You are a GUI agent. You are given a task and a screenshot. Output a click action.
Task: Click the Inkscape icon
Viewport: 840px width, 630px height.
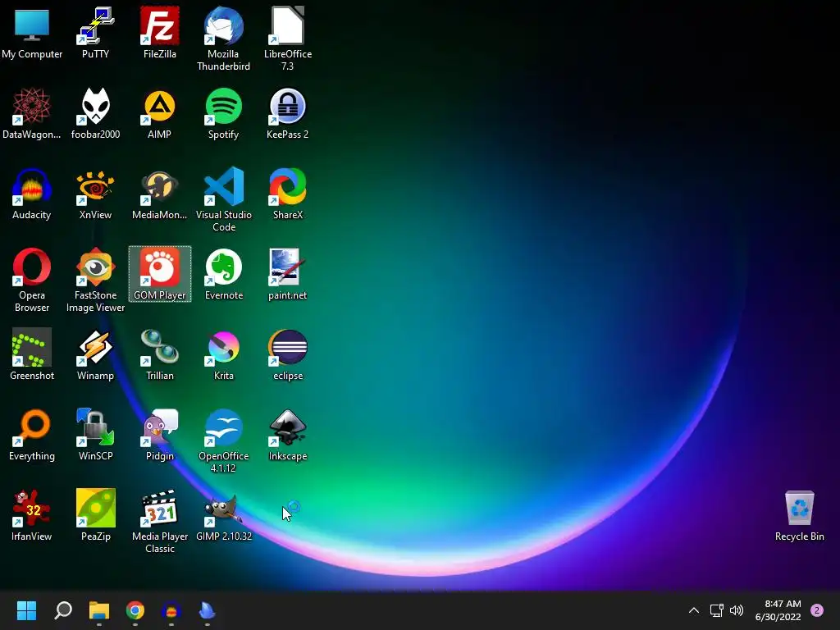[288, 435]
